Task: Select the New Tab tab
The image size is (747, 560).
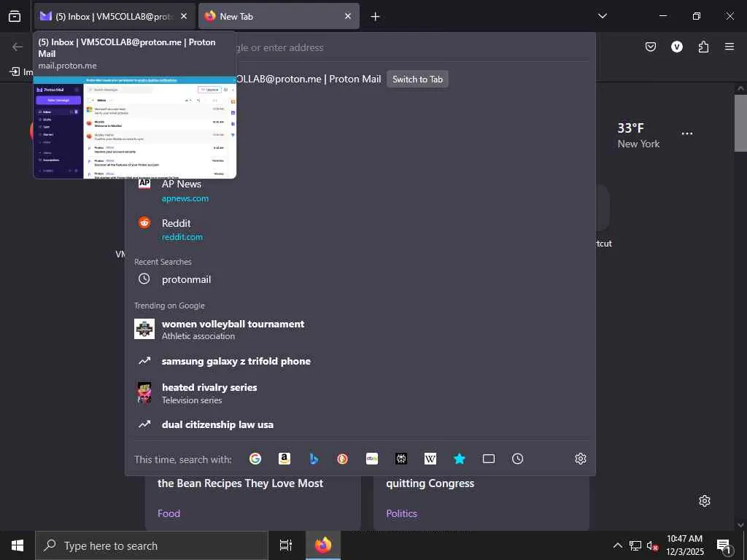Action: click(279, 16)
